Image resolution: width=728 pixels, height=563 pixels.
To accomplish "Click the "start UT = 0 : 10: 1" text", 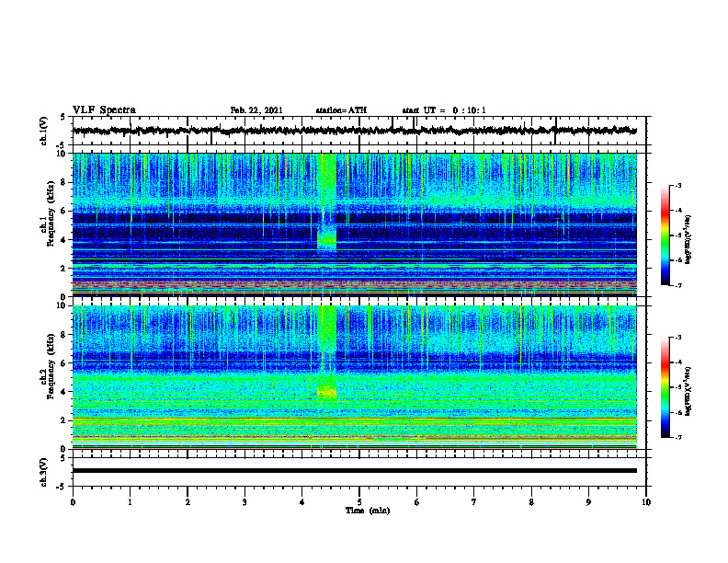I will point(444,110).
